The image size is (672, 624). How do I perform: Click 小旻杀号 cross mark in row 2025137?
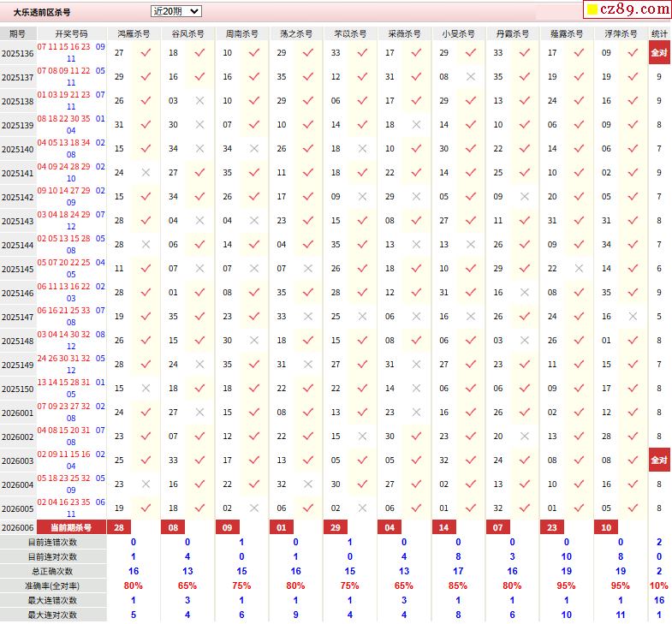click(470, 77)
